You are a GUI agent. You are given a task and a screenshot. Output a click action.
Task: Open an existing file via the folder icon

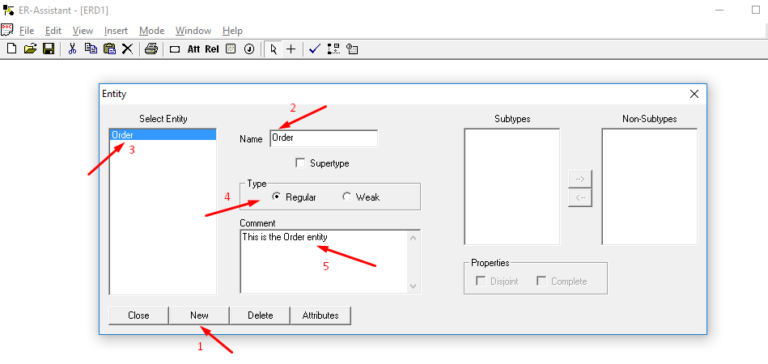[30, 49]
